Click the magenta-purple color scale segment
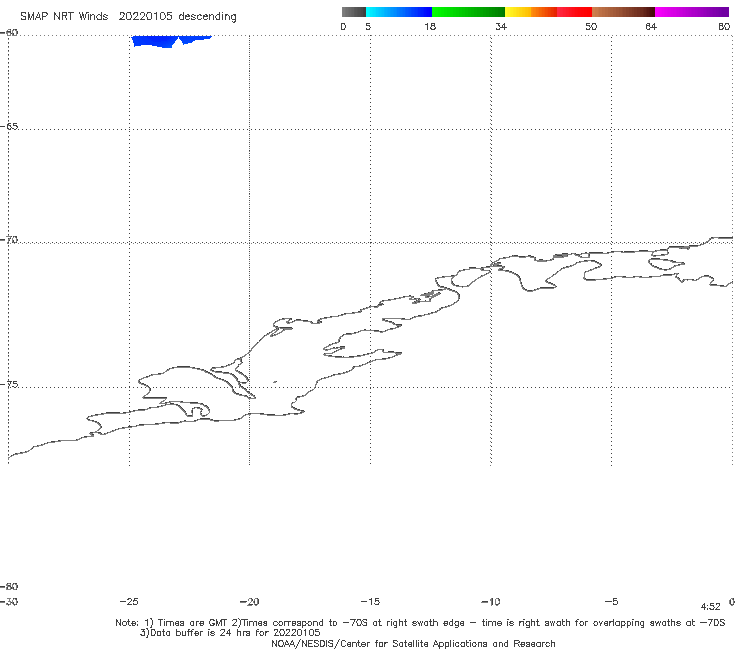 pos(692,12)
